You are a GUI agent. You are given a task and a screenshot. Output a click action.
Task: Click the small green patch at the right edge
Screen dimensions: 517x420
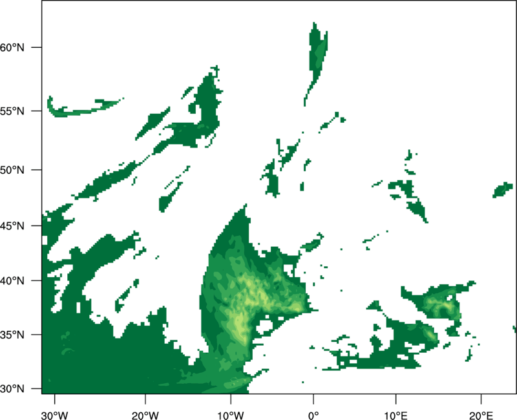(503, 190)
